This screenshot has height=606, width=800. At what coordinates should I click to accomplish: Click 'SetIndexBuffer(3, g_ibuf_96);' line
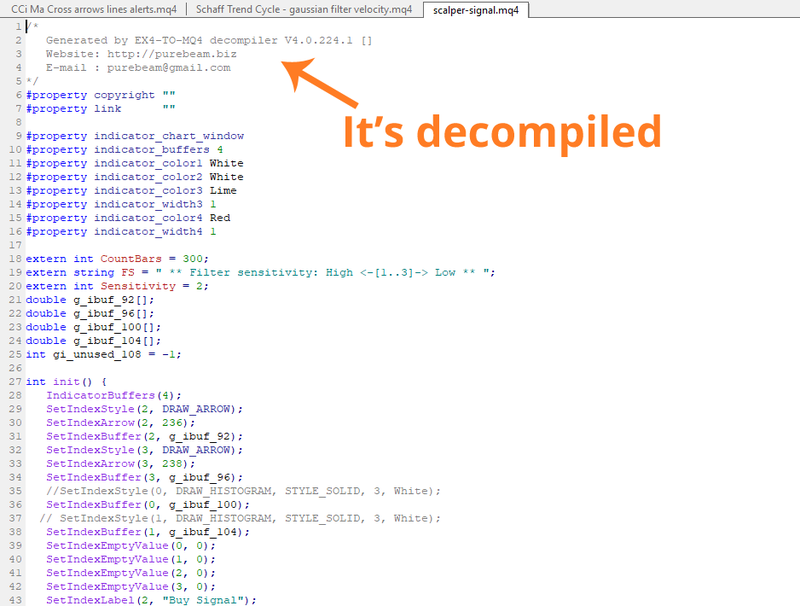pyautogui.click(x=144, y=477)
